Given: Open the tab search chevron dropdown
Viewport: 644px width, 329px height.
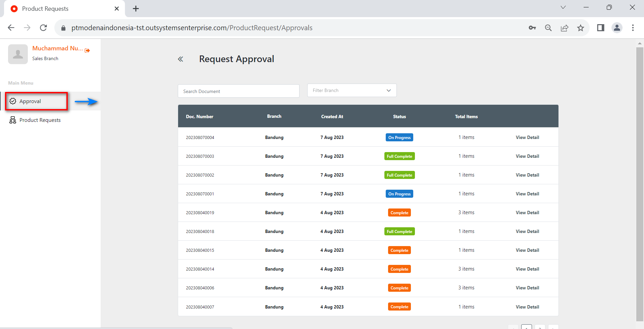Looking at the screenshot, I should pyautogui.click(x=563, y=7).
